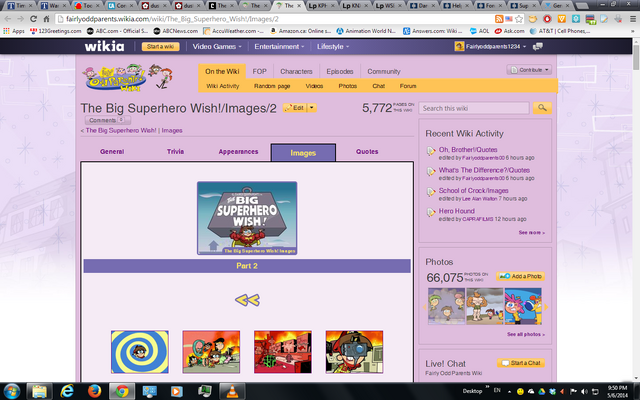Viewport: 640px width, 400px height.
Task: Click the Google Drive tray icon
Action: (542, 391)
